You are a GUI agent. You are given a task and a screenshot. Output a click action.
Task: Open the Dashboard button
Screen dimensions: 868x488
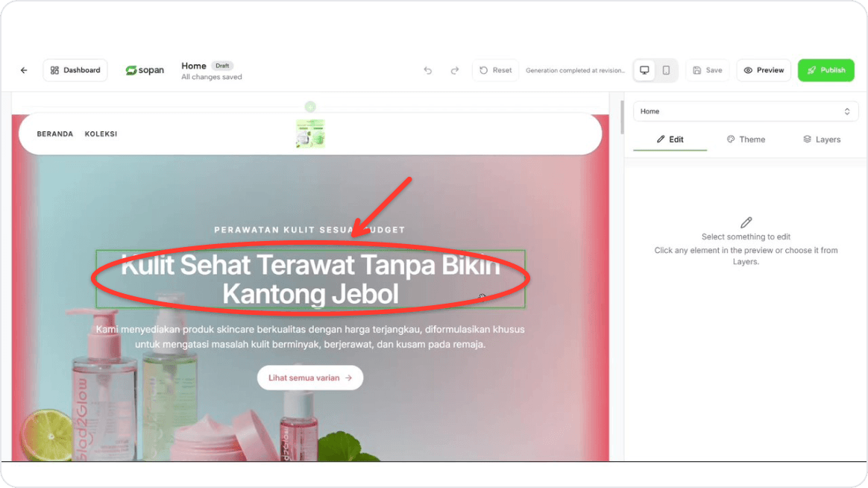click(x=75, y=70)
